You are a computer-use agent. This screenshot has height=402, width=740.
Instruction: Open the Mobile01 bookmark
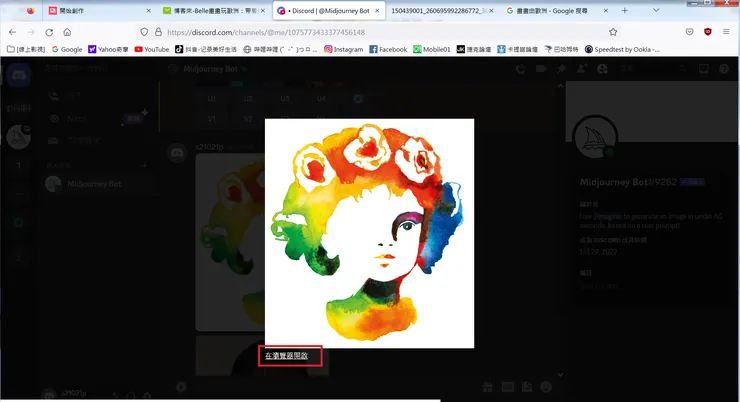pyautogui.click(x=432, y=49)
